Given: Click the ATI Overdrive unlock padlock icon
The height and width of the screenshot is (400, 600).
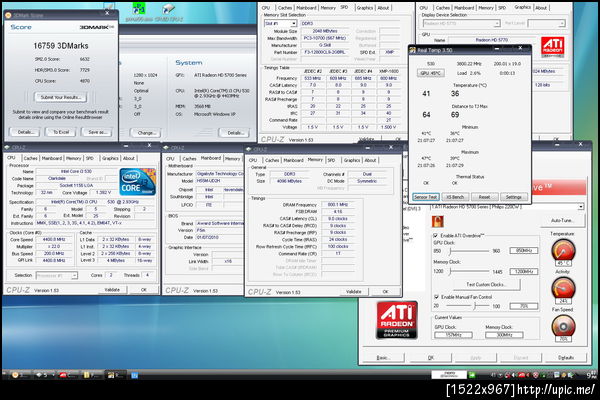Looking at the screenshot, I should [437, 221].
